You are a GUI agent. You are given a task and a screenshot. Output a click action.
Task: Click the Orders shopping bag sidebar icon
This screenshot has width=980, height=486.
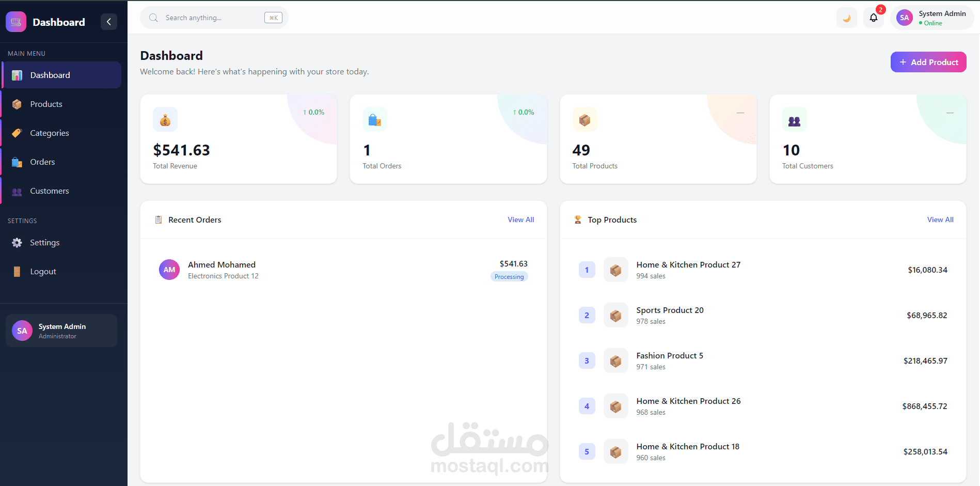tap(17, 162)
